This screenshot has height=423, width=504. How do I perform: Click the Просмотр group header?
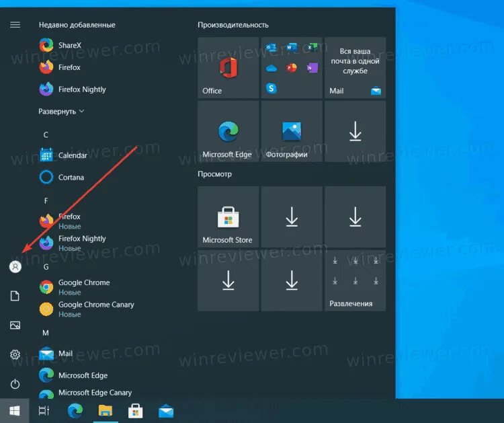click(x=214, y=174)
